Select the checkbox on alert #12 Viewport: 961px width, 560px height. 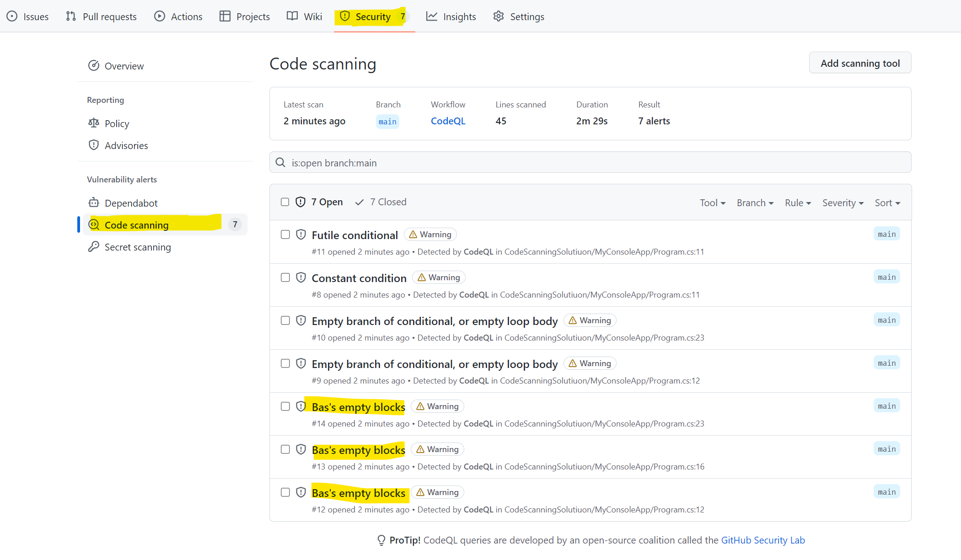pyautogui.click(x=285, y=492)
